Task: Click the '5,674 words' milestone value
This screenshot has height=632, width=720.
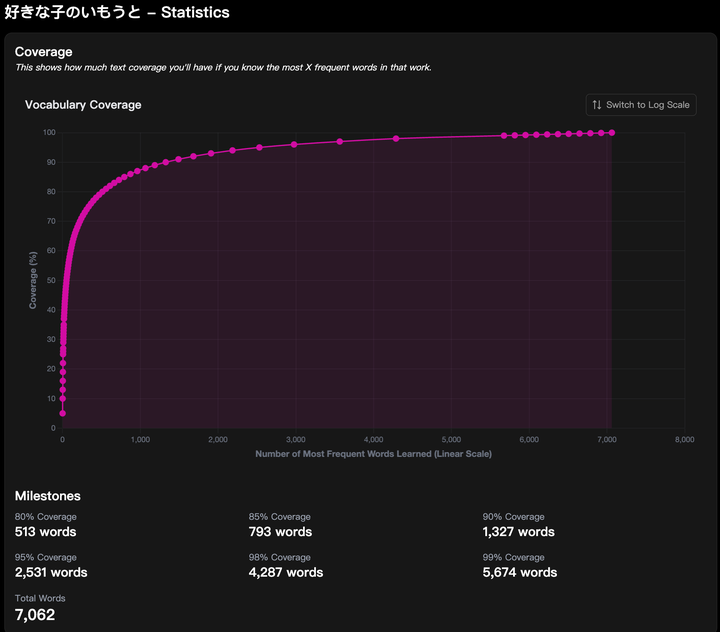Action: click(x=520, y=572)
